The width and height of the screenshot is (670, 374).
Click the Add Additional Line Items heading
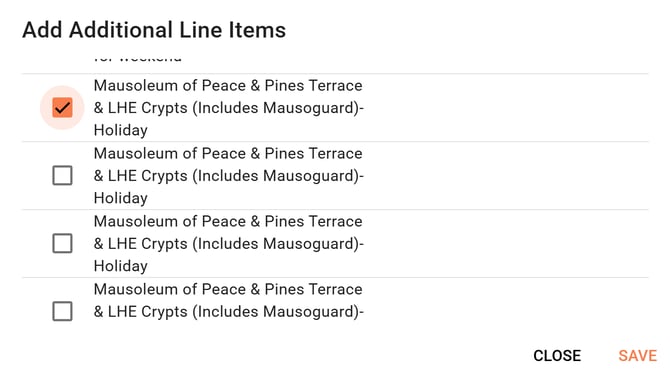pos(154,30)
